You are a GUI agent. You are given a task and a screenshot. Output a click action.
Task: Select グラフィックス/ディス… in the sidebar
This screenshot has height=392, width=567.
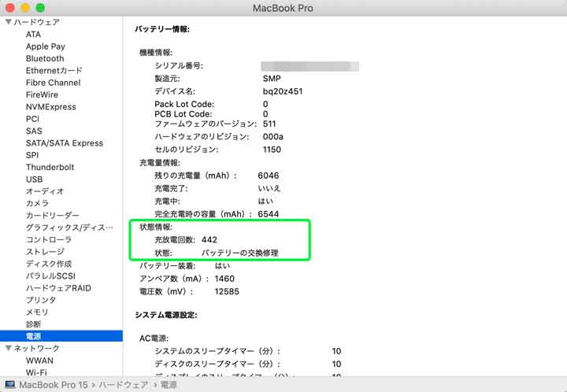click(x=69, y=227)
